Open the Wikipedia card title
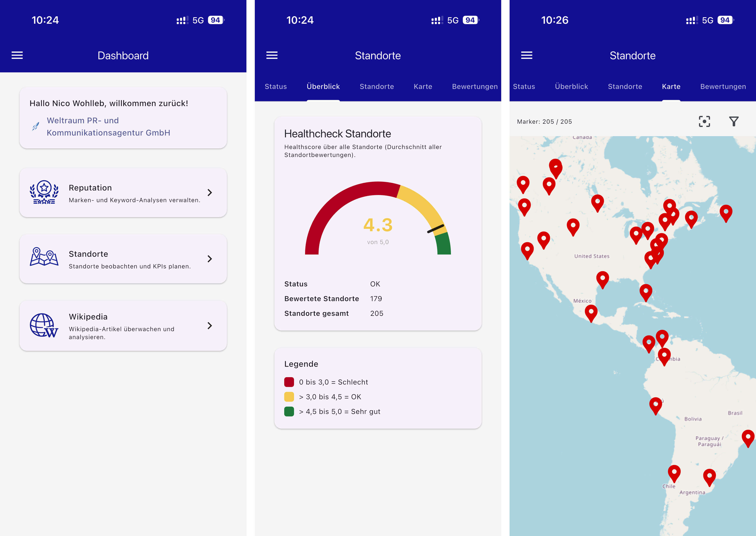This screenshot has height=536, width=756. [x=88, y=316]
